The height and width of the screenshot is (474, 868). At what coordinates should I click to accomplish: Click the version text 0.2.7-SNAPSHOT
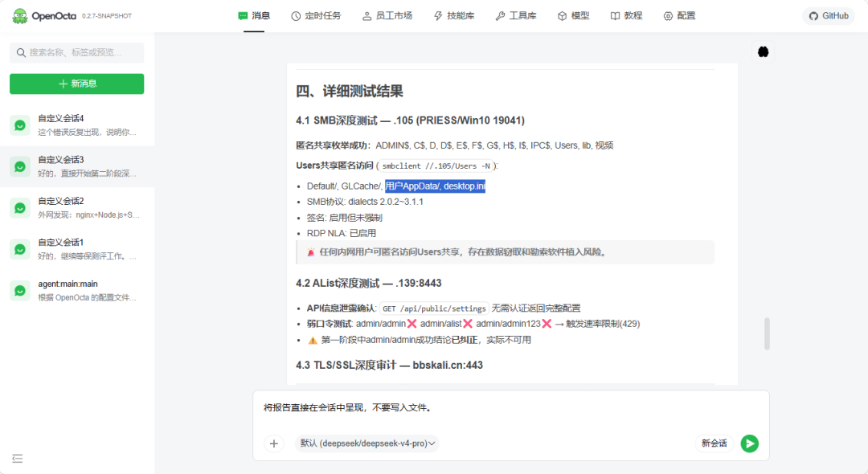[x=107, y=16]
